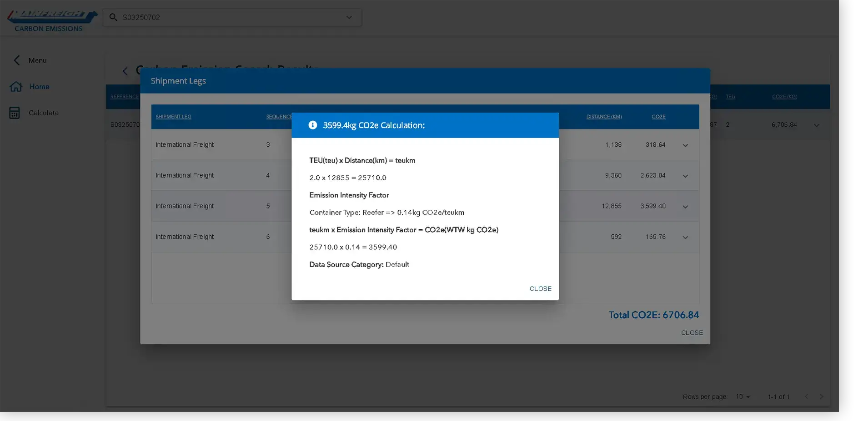
Task: Click distance value 12,855
Action: (x=612, y=206)
